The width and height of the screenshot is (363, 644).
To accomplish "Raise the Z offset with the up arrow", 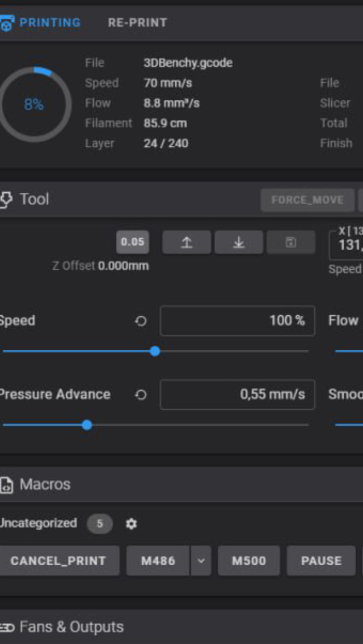I will (187, 242).
